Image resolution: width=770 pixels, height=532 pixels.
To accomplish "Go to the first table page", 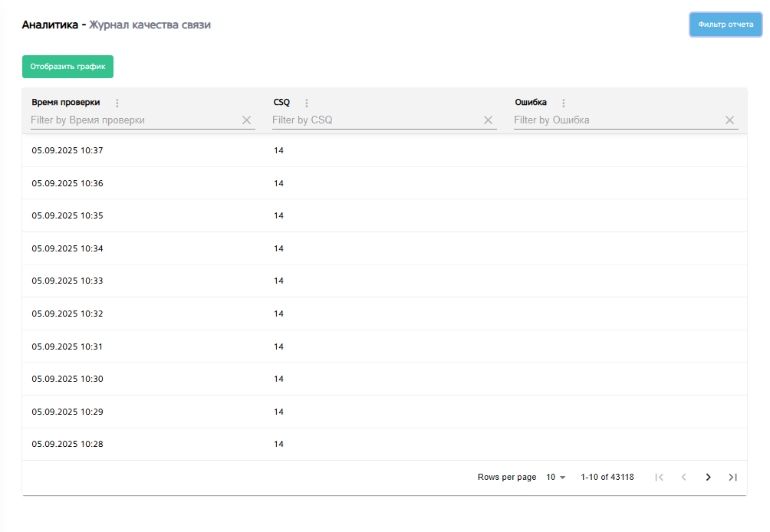I will (659, 477).
